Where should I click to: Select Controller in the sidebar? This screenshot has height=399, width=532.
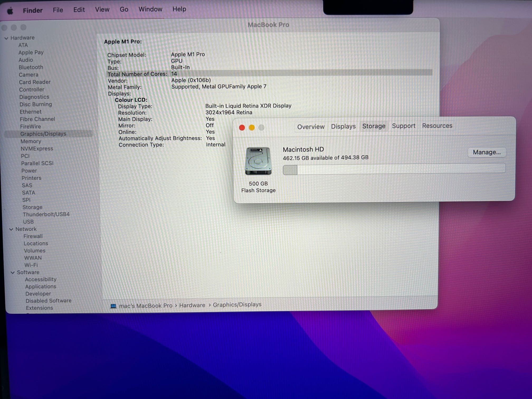[32, 89]
